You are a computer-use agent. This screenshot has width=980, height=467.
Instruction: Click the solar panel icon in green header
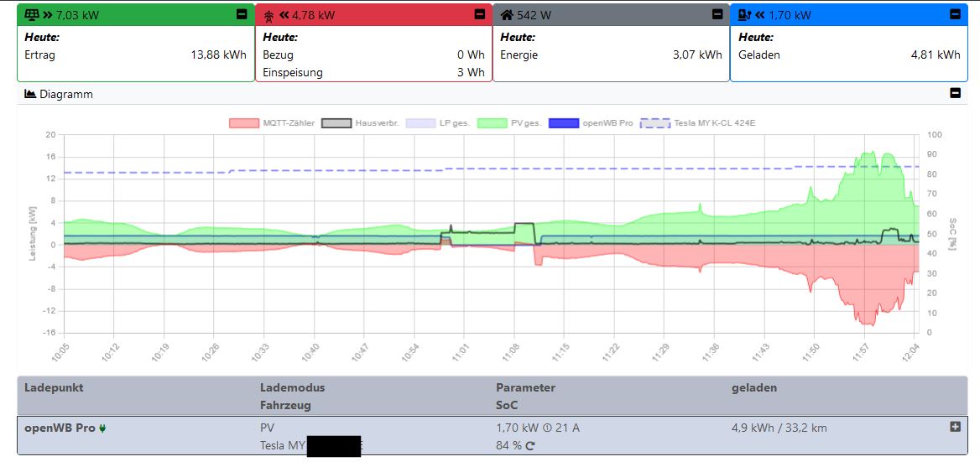(x=30, y=15)
